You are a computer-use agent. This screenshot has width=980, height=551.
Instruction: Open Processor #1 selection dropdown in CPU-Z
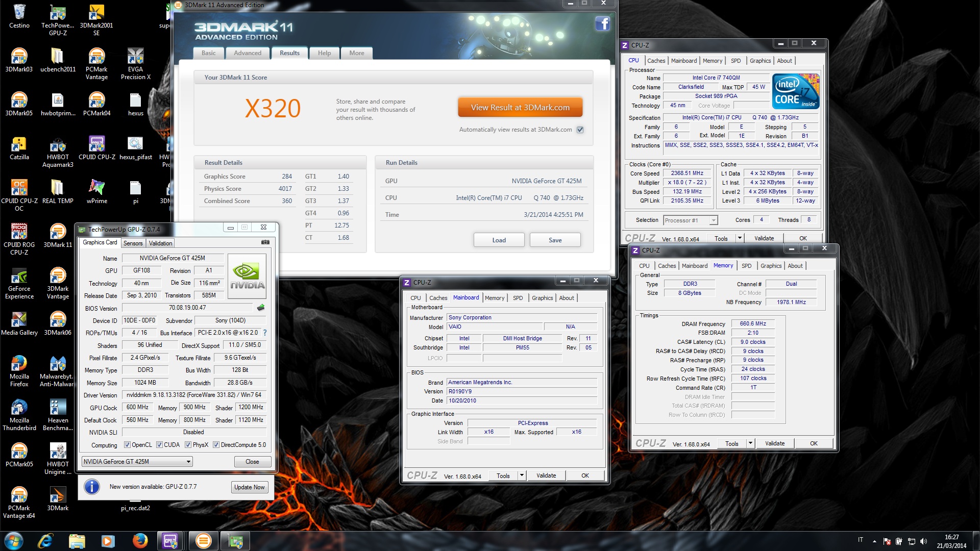(691, 220)
